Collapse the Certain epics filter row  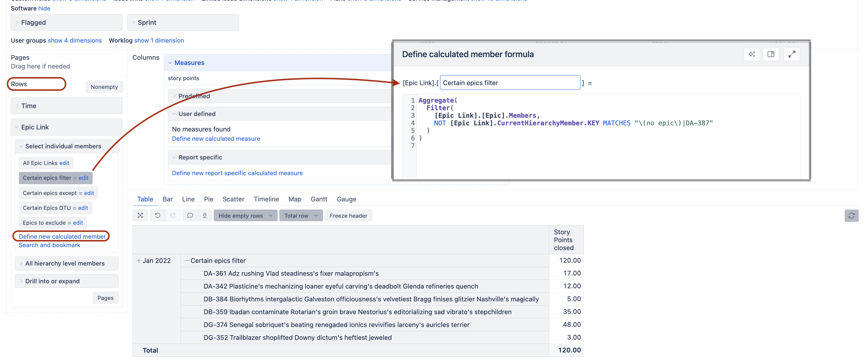tap(187, 261)
